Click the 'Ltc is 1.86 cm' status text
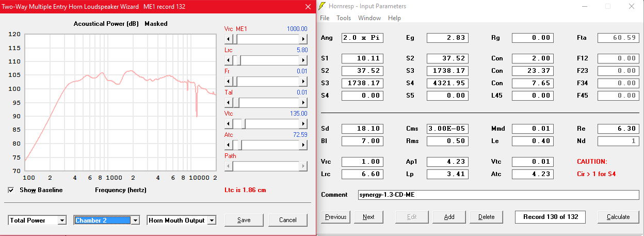 tap(246, 190)
